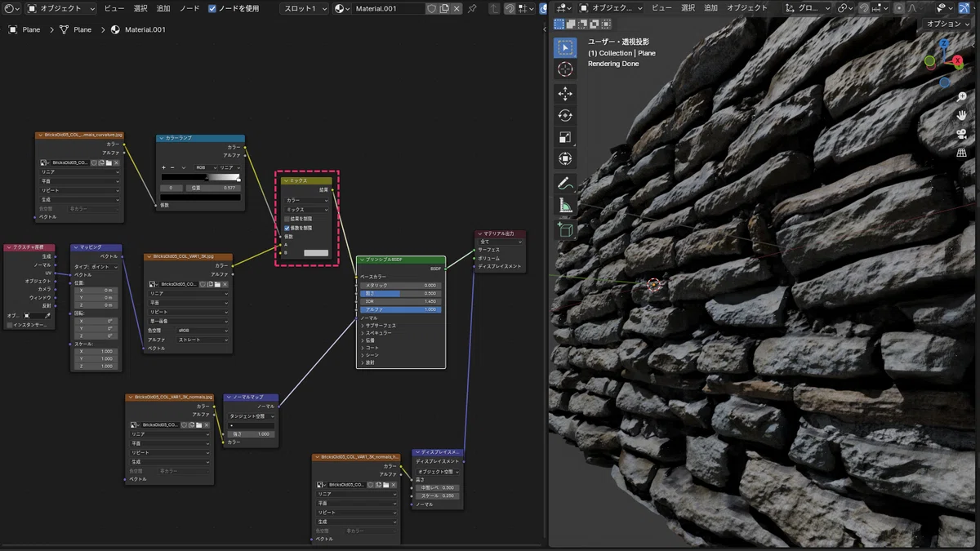Click the Color Ramp gradient bar
This screenshot has height=551, width=980.
click(x=201, y=177)
